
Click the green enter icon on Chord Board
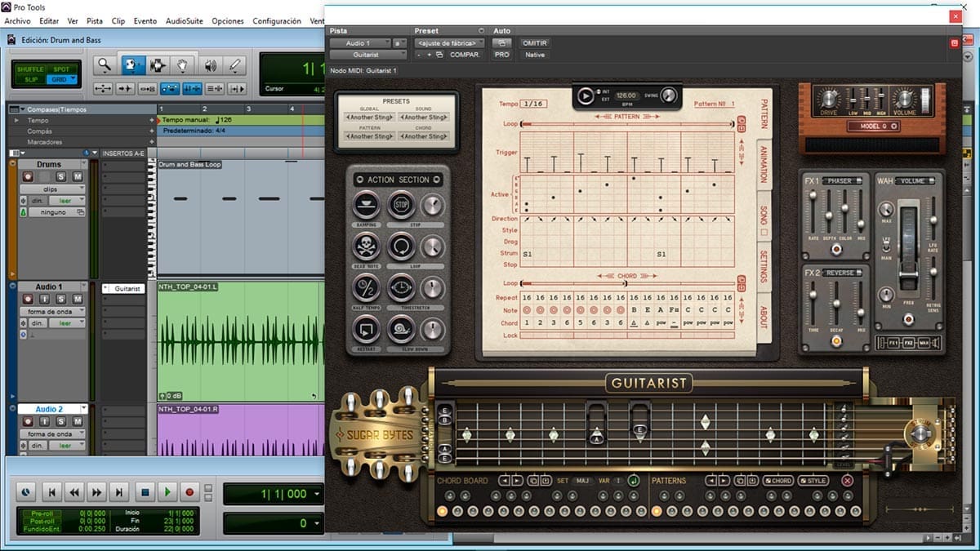tap(633, 481)
